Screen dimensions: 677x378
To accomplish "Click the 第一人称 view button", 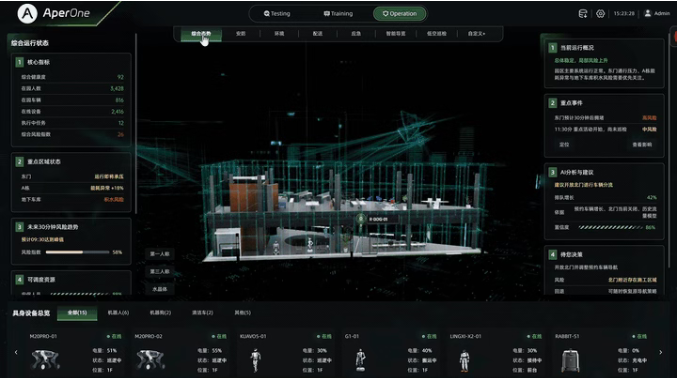I will coord(160,254).
